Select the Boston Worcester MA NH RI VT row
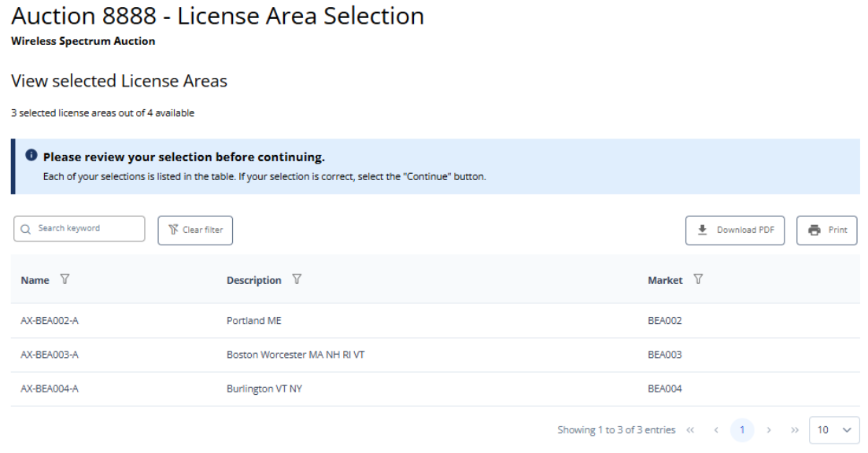Screen dimensions: 868x453 coord(295,355)
